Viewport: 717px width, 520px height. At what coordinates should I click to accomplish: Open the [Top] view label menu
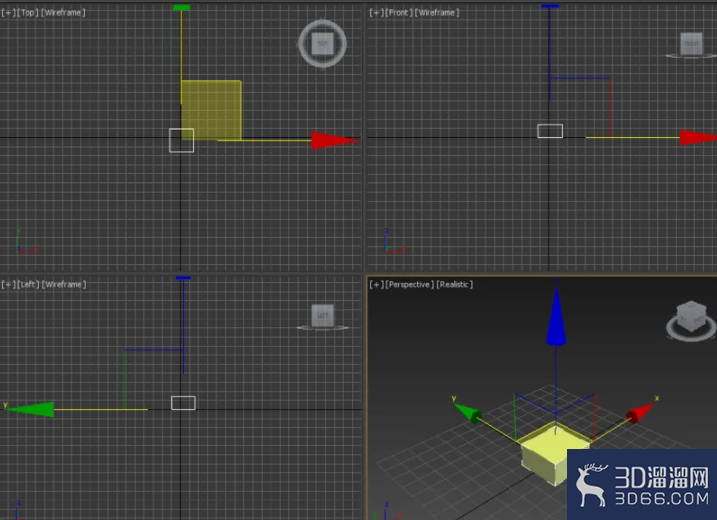[28, 13]
